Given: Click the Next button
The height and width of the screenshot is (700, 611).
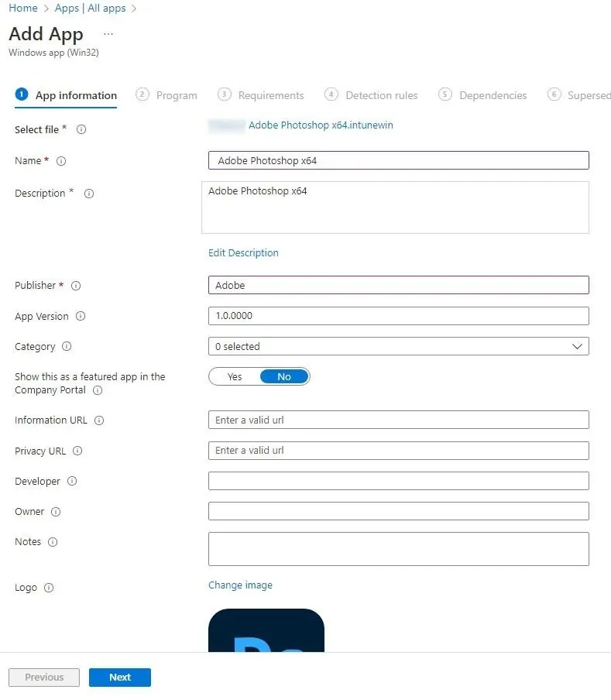Looking at the screenshot, I should 120,678.
